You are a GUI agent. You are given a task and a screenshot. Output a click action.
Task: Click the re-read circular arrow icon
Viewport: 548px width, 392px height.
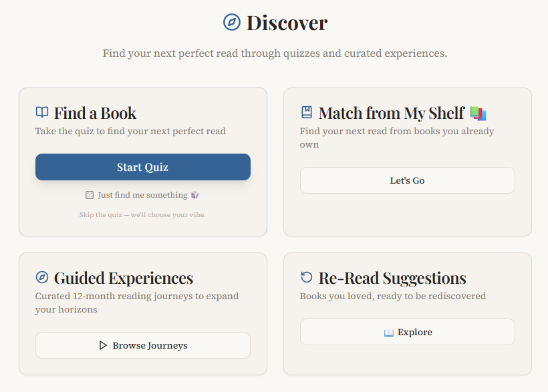pos(306,278)
